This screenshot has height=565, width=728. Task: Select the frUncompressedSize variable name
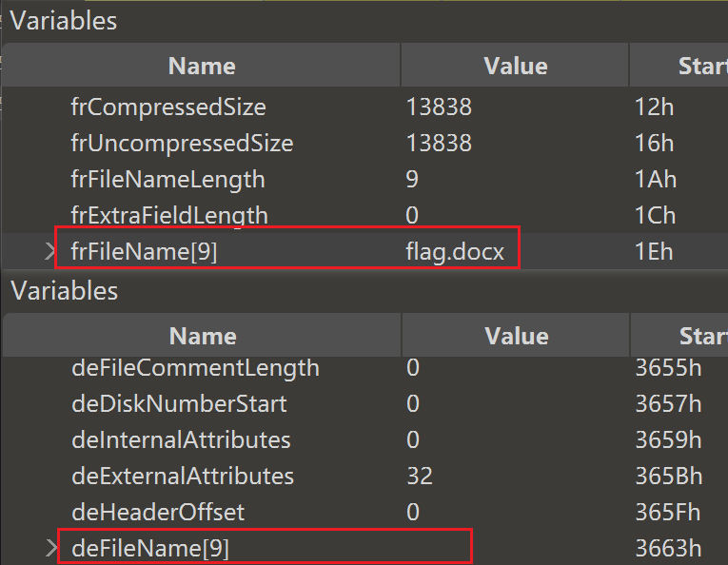click(182, 144)
